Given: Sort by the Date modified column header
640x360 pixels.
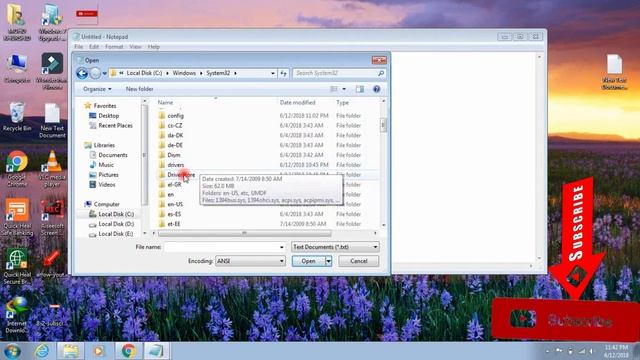Looking at the screenshot, I should point(298,102).
